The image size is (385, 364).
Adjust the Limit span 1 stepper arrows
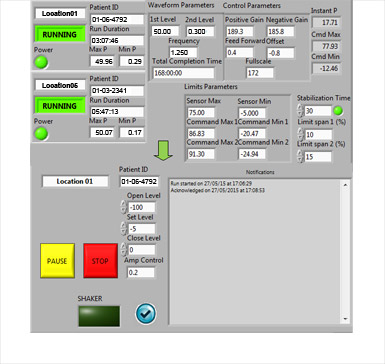[x=300, y=134]
